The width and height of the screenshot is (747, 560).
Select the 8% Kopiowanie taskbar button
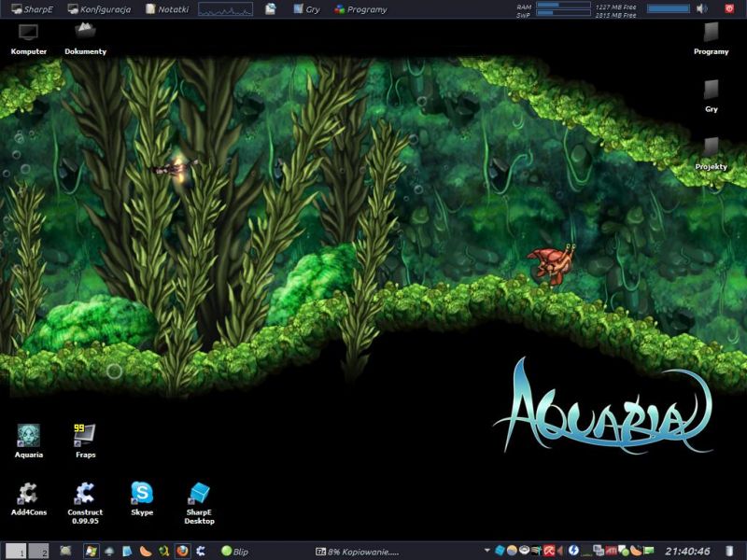tap(358, 552)
